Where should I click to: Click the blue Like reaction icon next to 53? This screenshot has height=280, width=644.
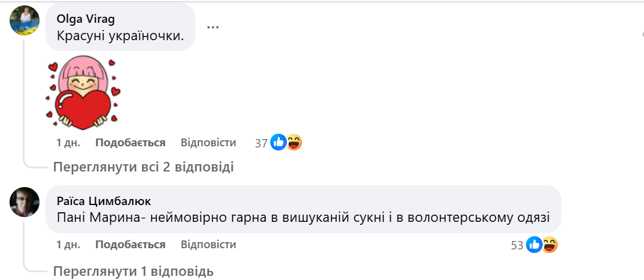click(x=535, y=245)
